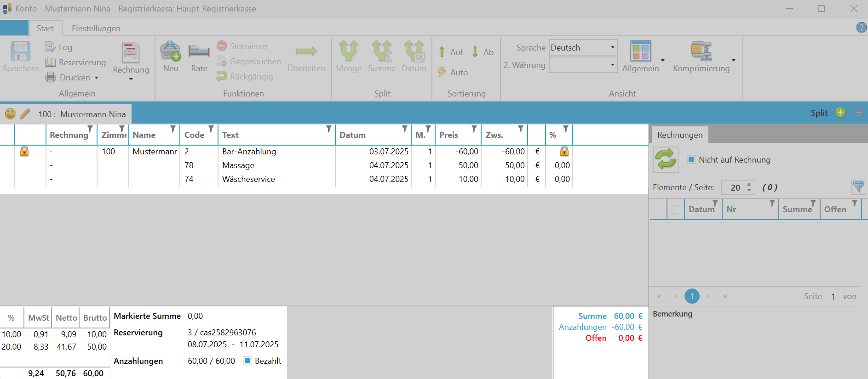Sort invoices by Summe column
The image size is (868, 379).
pos(797,209)
